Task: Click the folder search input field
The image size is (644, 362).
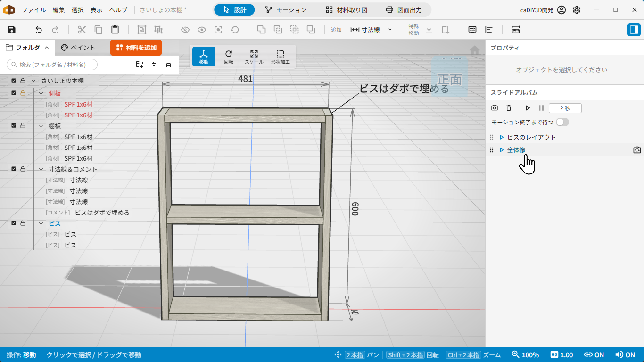Action: pyautogui.click(x=52, y=65)
